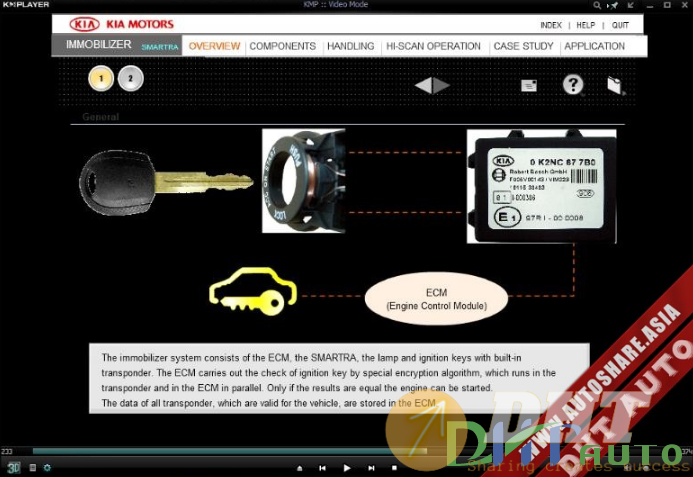Go to the HI-SCAN OPERATION tab
The height and width of the screenshot is (477, 693).
[433, 46]
